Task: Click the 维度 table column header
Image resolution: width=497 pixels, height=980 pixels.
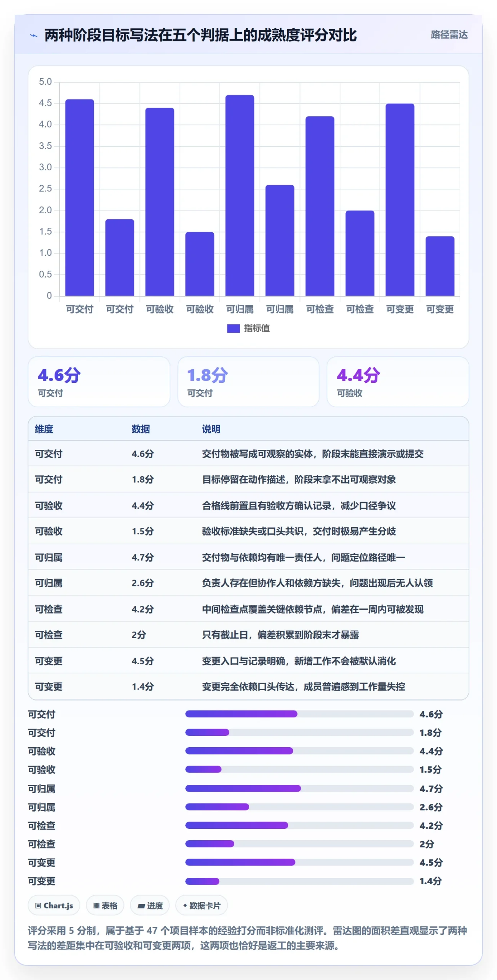Action: 44,429
